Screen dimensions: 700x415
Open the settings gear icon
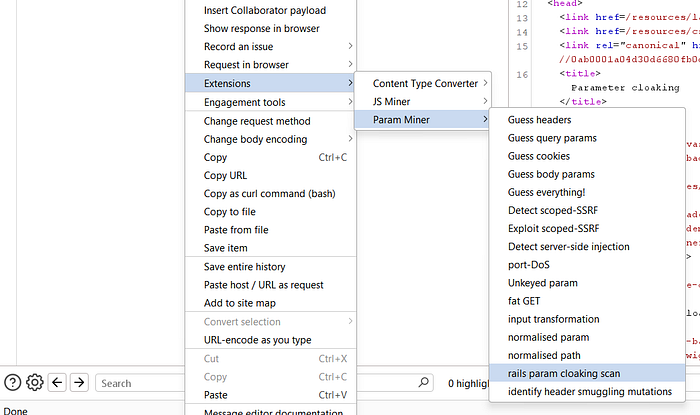pyautogui.click(x=34, y=382)
